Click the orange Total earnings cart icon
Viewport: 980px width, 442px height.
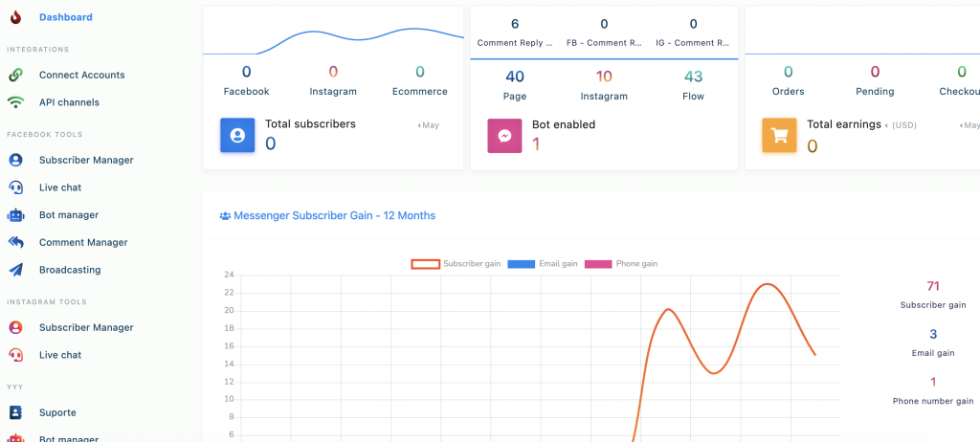tap(779, 136)
